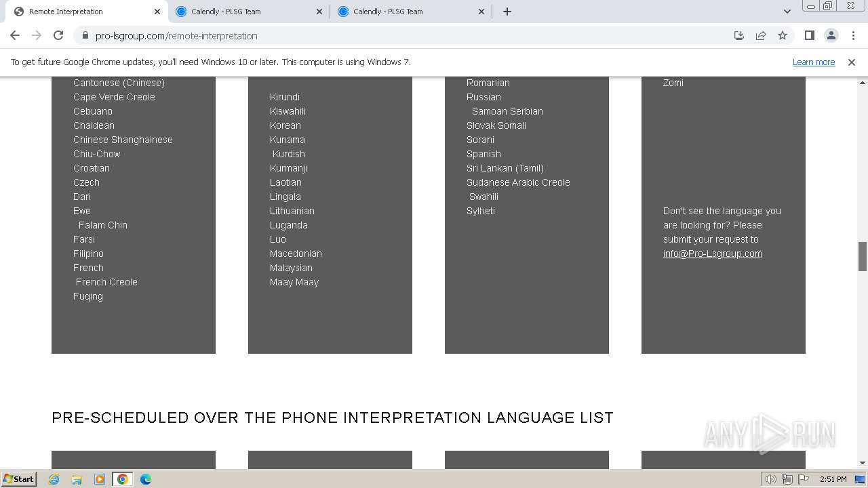The image size is (868, 488).
Task: Select the Dari language entry
Action: click(x=82, y=197)
